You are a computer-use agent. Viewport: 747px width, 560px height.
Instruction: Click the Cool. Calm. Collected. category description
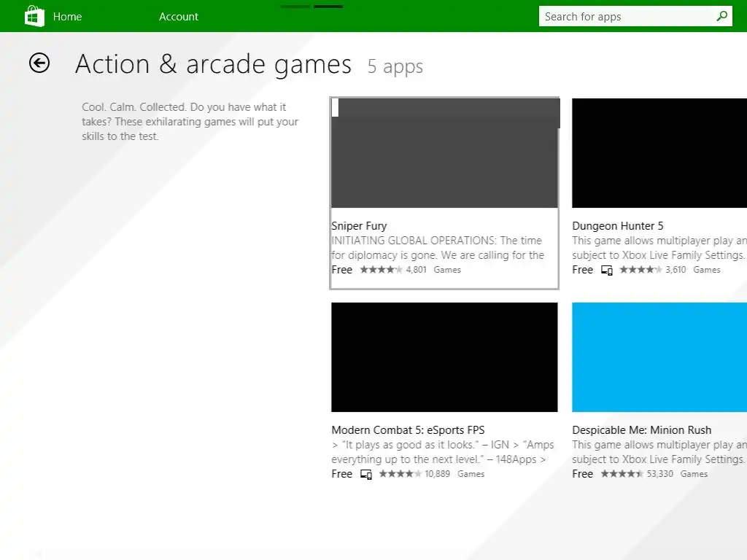point(190,122)
